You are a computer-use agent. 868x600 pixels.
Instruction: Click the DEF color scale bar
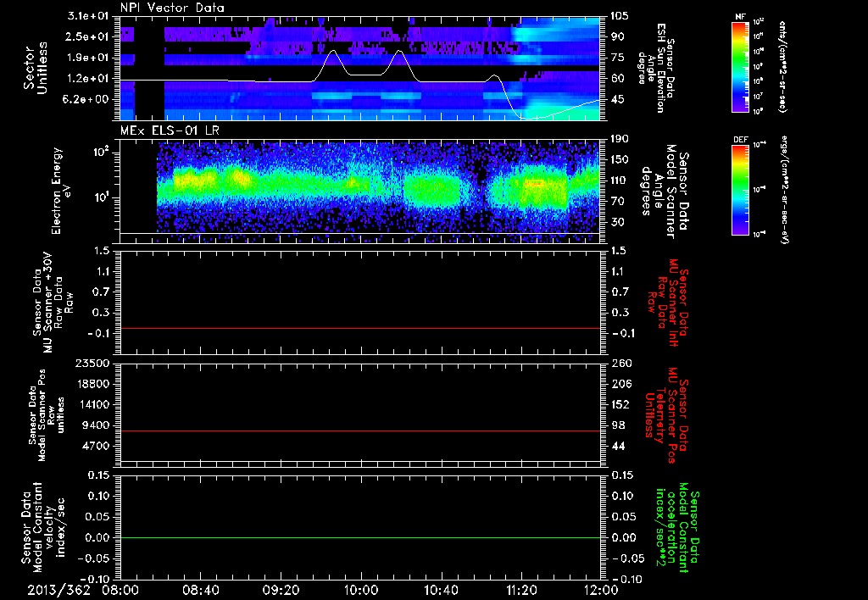coord(741,190)
